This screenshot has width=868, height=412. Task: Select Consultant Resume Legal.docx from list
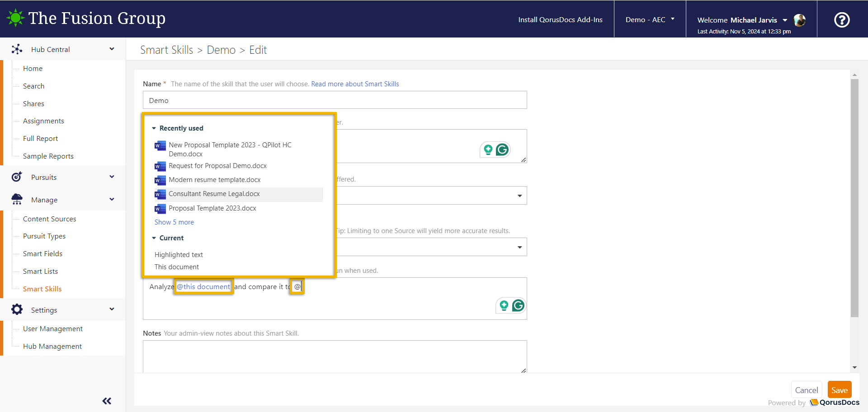[214, 194]
